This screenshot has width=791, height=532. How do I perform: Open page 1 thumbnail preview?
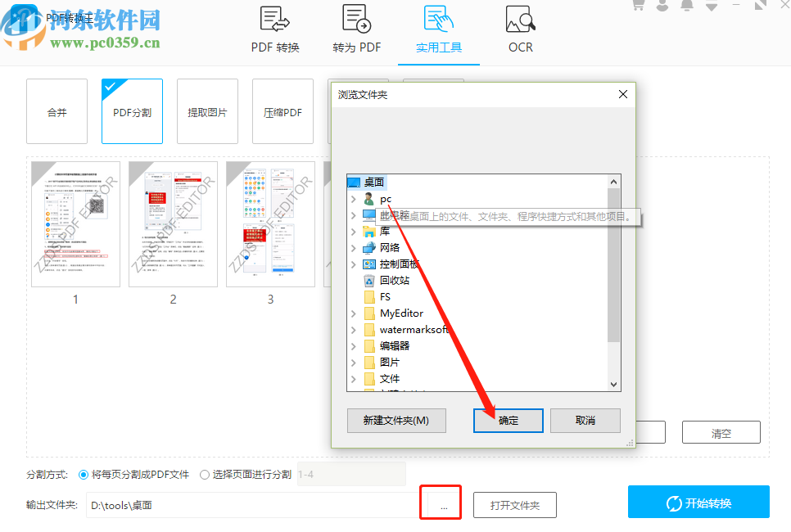point(75,224)
